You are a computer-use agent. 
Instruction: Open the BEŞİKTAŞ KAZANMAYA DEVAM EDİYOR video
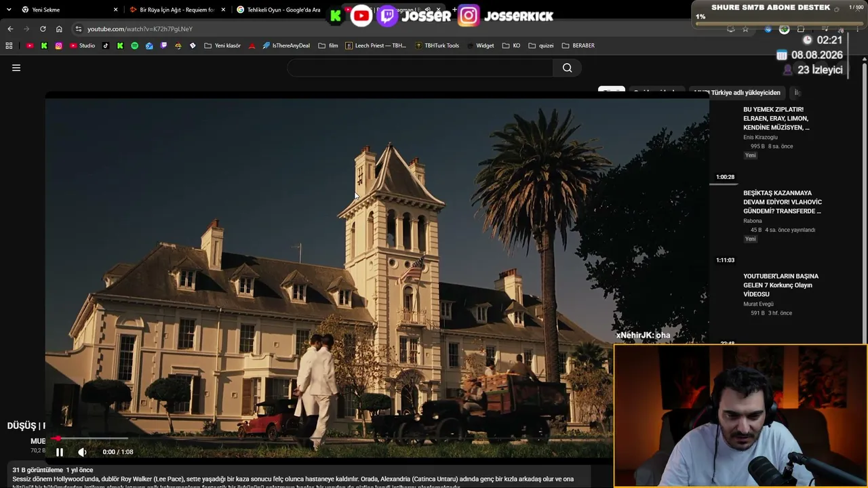(x=783, y=202)
